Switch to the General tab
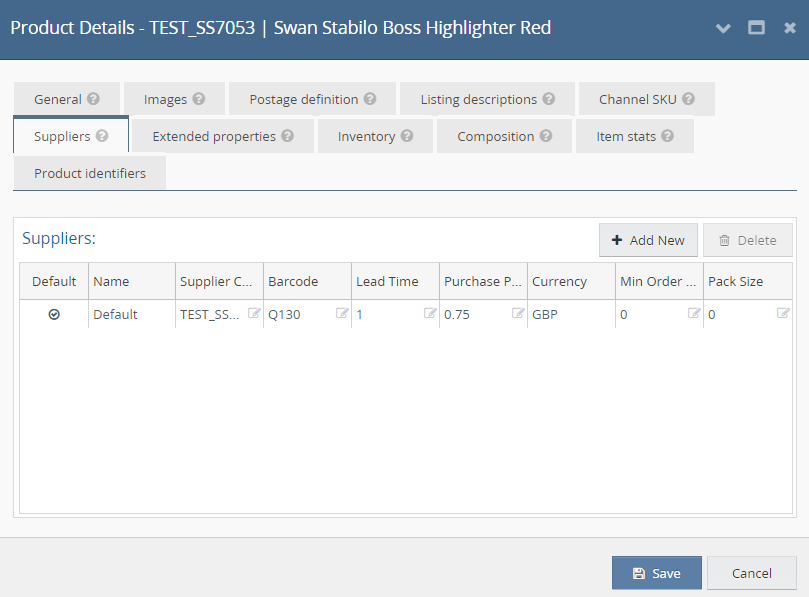The height and width of the screenshot is (597, 809). pyautogui.click(x=67, y=99)
